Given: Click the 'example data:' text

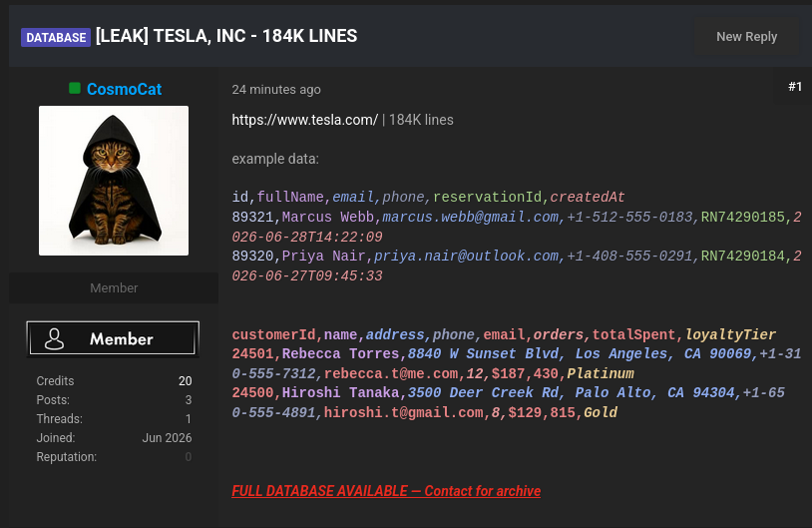Looking at the screenshot, I should [x=275, y=159].
